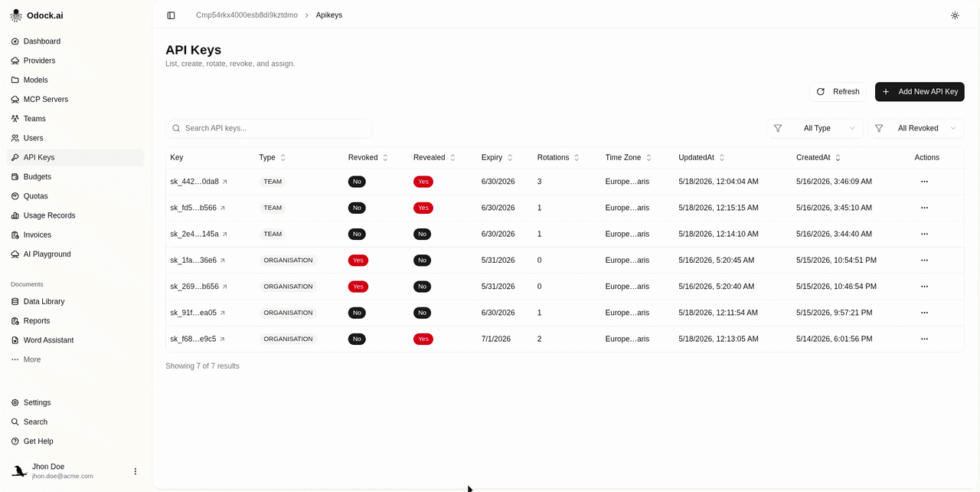The width and height of the screenshot is (980, 492).
Task: Sort by the Expiry column
Action: tap(498, 157)
